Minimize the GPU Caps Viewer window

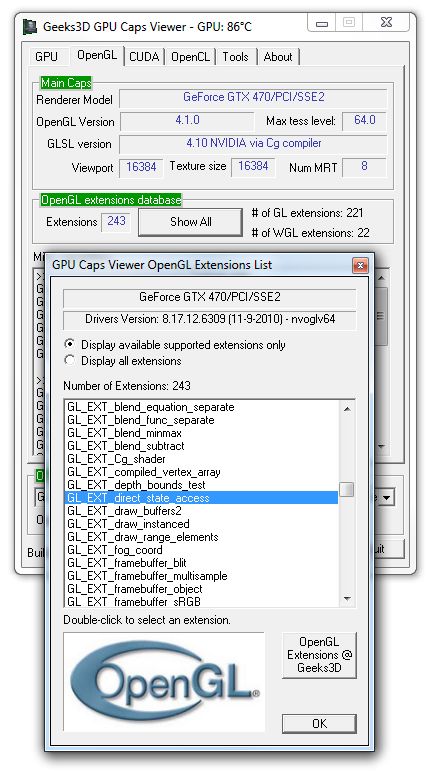tap(322, 23)
